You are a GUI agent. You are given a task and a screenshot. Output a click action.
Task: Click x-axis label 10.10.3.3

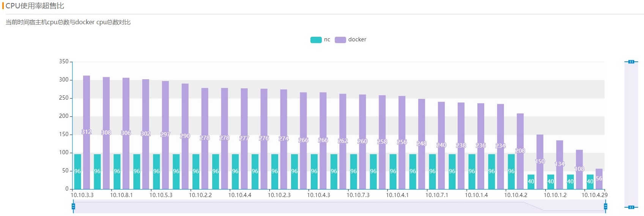coord(82,195)
